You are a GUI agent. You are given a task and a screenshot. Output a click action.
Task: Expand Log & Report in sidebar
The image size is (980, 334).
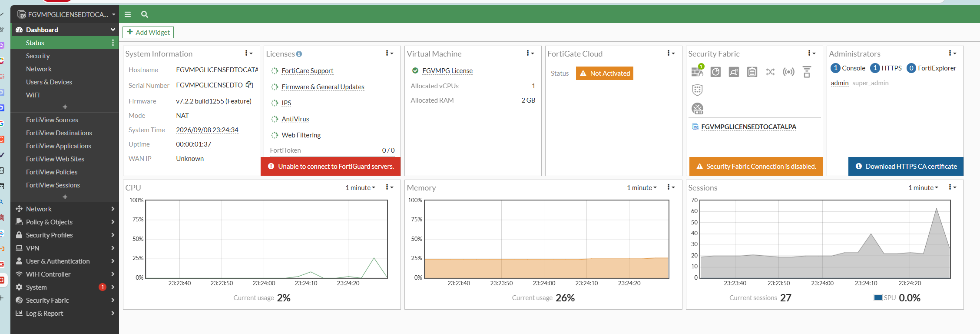point(65,313)
